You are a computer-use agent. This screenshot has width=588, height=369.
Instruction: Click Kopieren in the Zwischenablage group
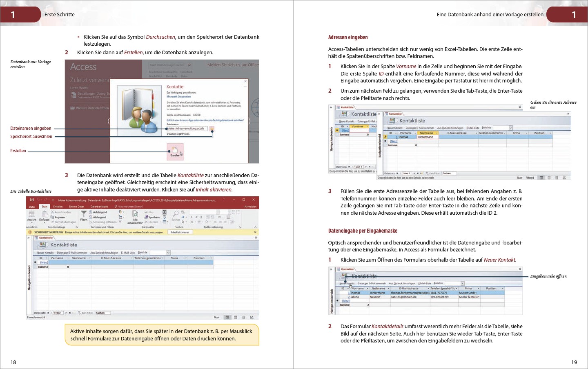click(58, 217)
